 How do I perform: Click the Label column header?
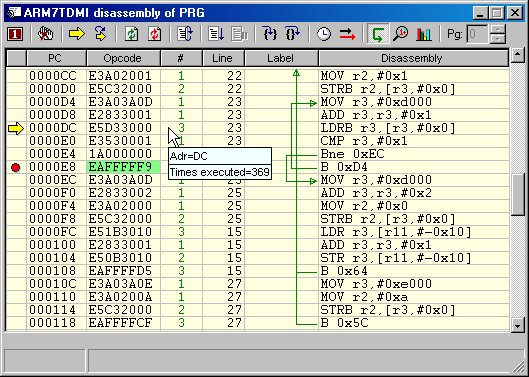point(281,58)
